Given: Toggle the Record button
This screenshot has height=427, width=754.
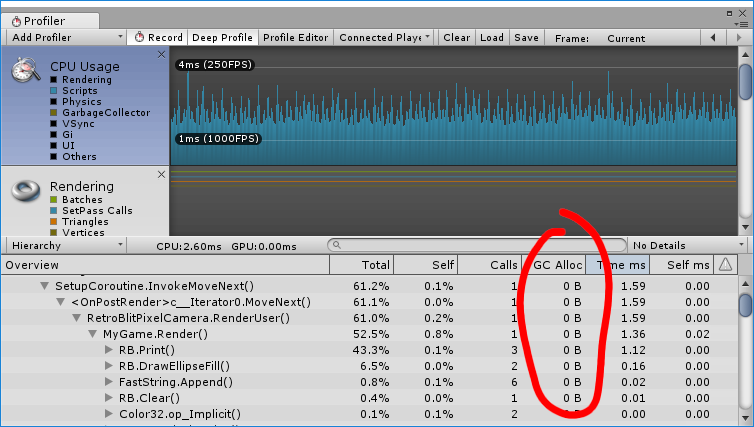Looking at the screenshot, I should 158,38.
